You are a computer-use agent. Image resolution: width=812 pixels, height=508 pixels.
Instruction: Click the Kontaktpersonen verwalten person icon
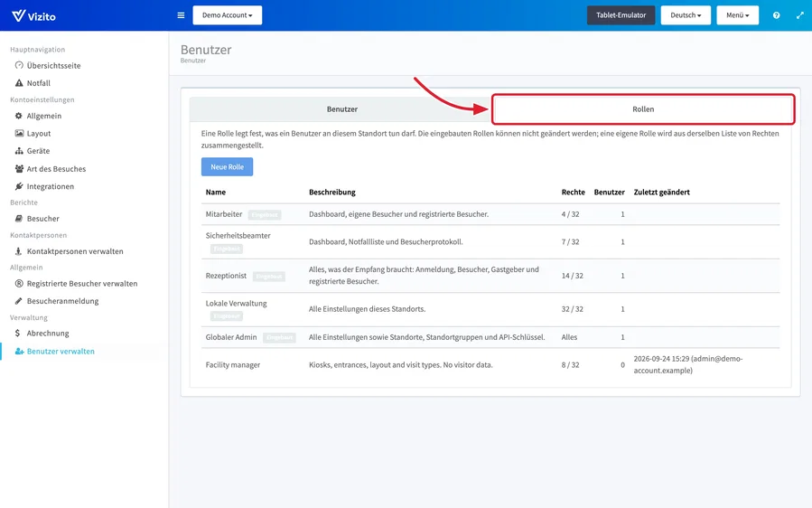click(x=19, y=251)
